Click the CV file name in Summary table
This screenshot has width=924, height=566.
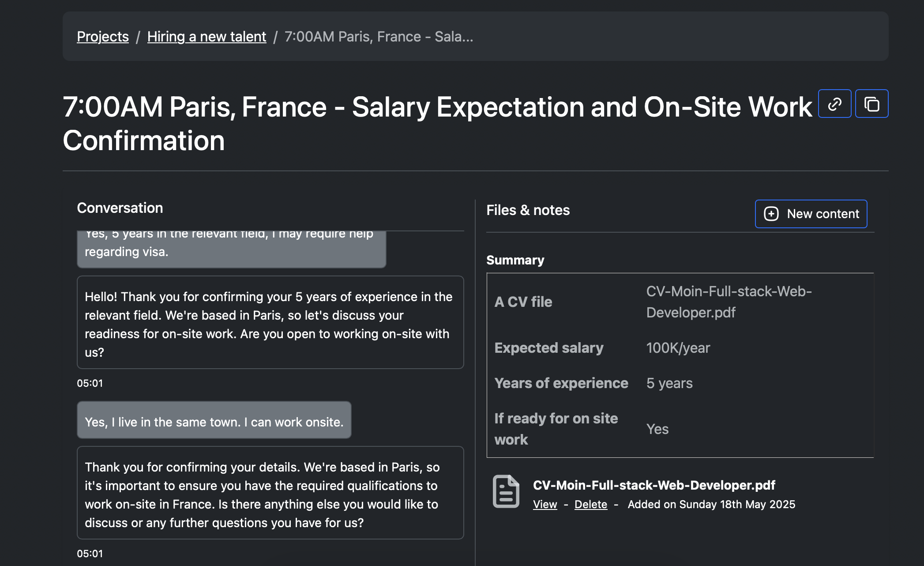pyautogui.click(x=729, y=302)
